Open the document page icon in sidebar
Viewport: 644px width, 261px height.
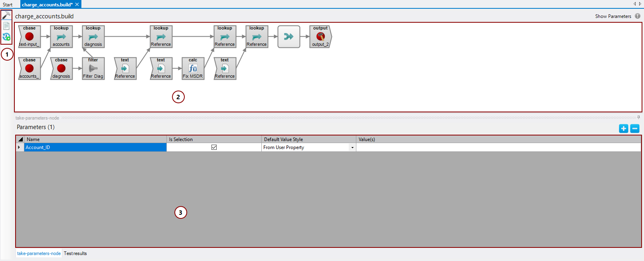6,26
